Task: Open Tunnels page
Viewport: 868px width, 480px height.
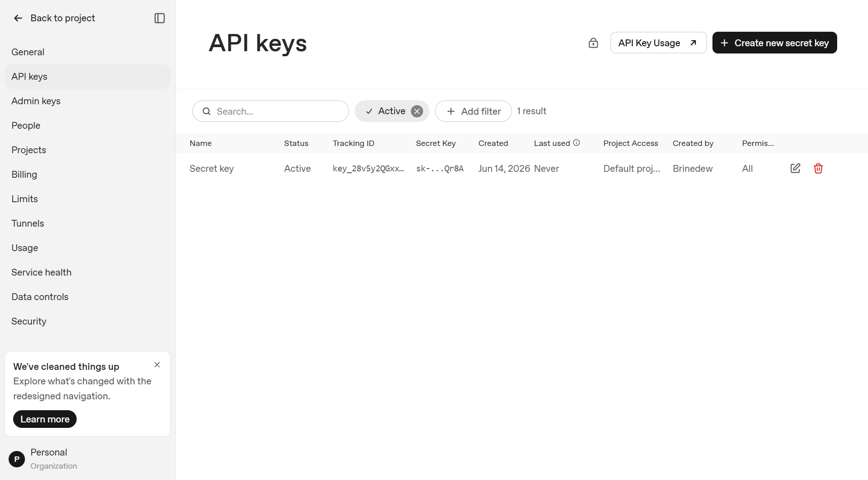Action: point(88,223)
